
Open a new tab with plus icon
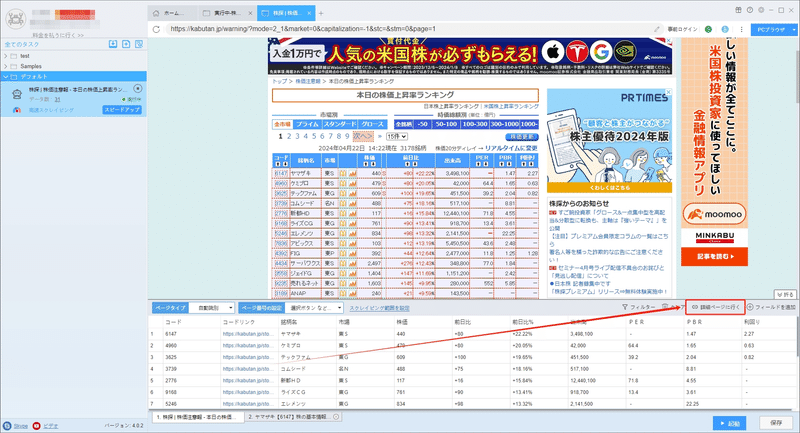321,13
